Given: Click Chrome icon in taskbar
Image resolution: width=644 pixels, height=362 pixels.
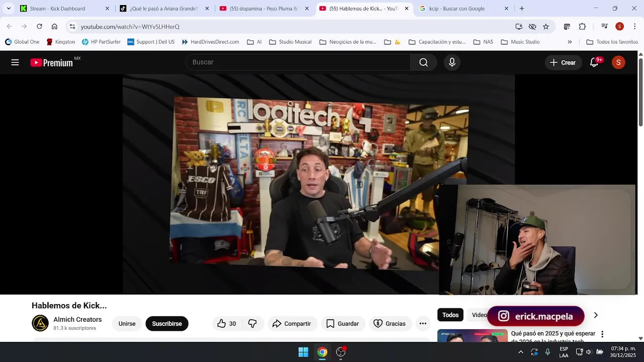Looking at the screenshot, I should 322,352.
